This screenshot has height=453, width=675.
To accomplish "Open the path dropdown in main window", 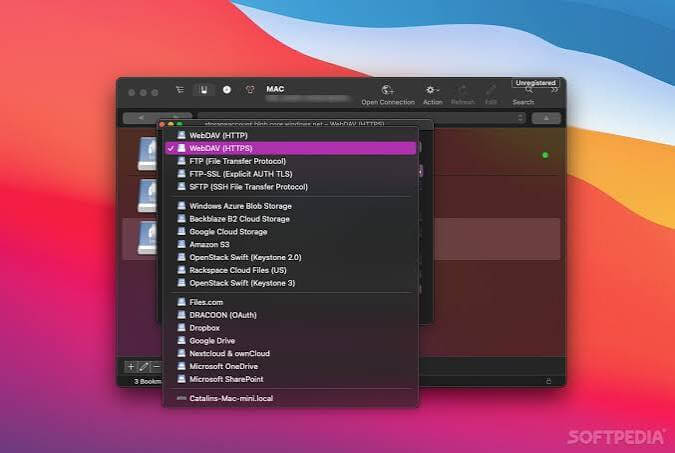I will click(520, 118).
